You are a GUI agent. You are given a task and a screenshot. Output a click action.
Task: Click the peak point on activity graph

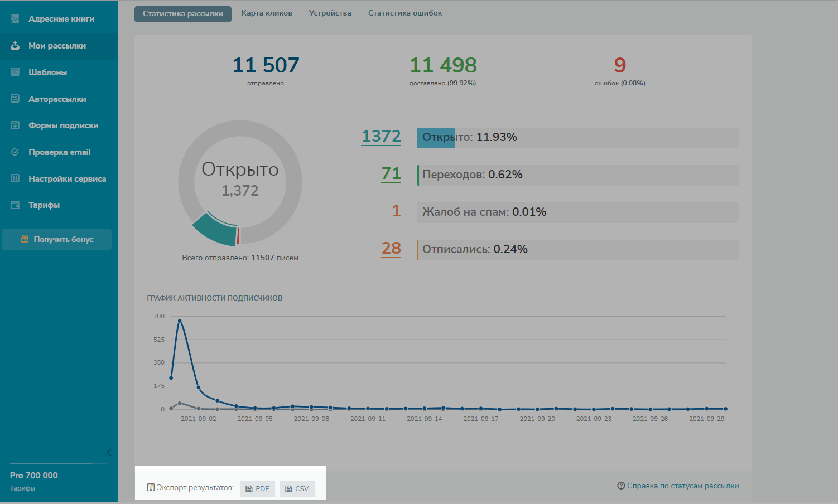pyautogui.click(x=180, y=321)
